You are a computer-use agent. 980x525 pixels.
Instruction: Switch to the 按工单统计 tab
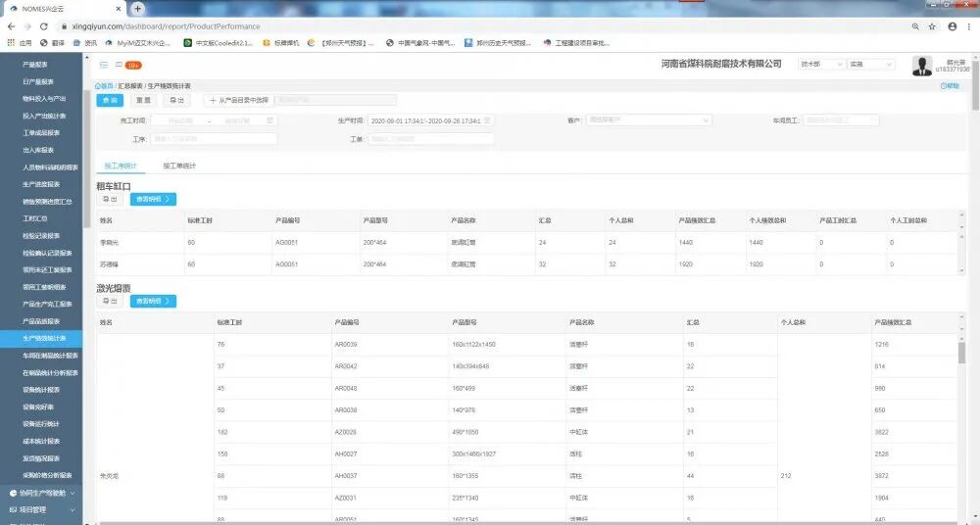[x=179, y=167]
